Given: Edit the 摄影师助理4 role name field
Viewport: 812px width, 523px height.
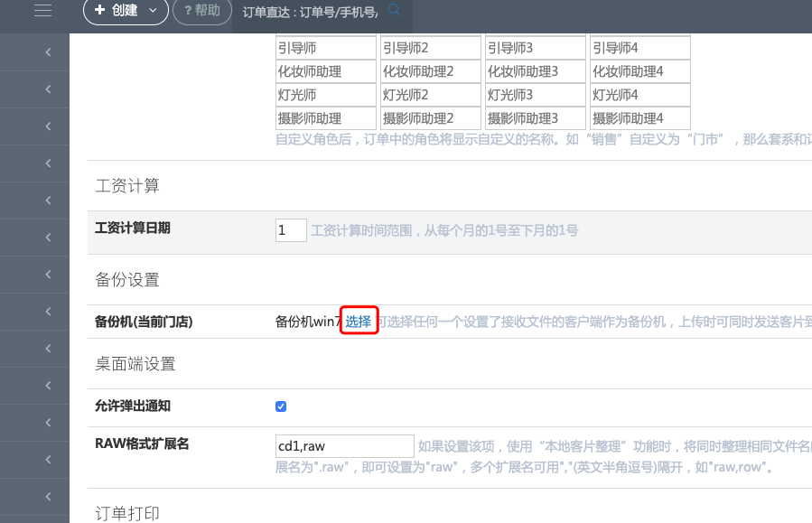Looking at the screenshot, I should pos(640,118).
